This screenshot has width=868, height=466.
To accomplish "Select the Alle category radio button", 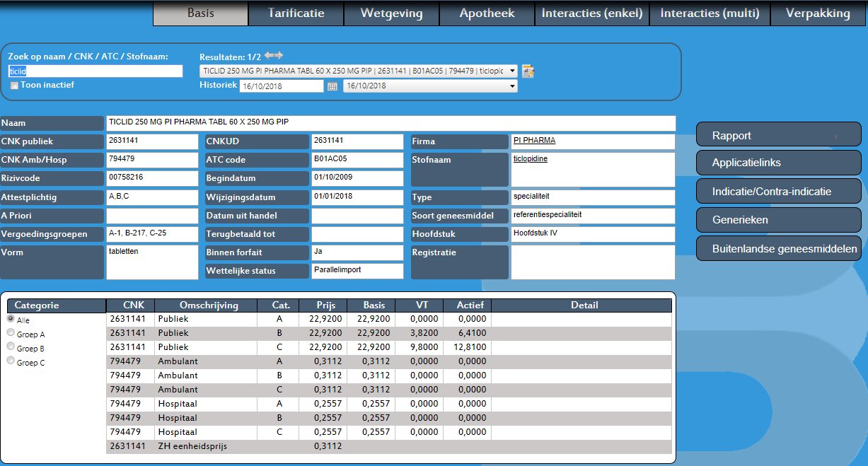I will coord(11,319).
